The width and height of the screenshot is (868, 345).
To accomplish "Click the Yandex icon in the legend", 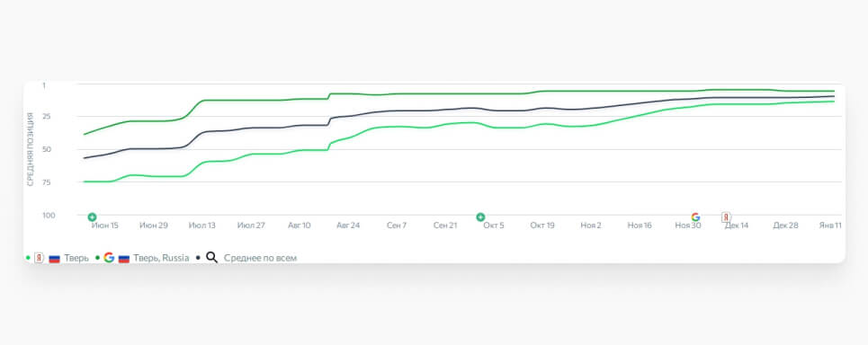I will click(x=40, y=258).
